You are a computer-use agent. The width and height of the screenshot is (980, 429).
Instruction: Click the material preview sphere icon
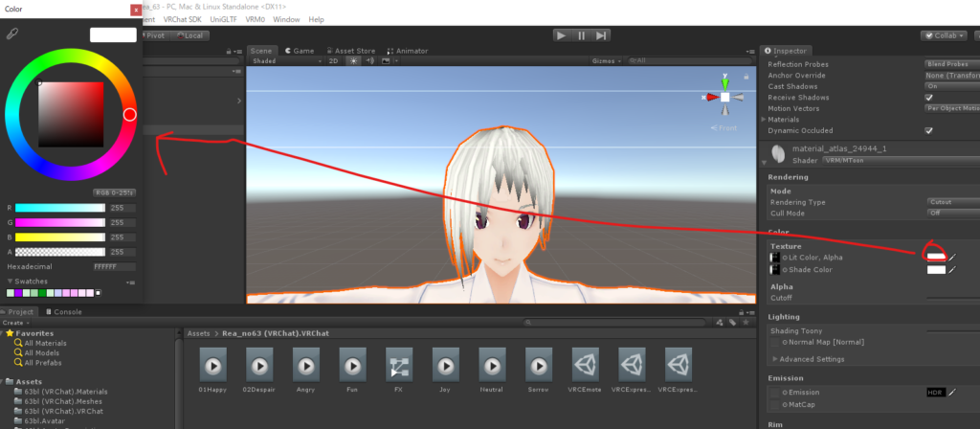pyautogui.click(x=777, y=152)
